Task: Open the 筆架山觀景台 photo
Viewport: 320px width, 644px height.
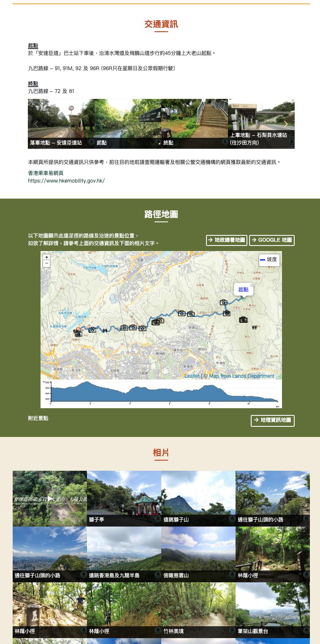Action: coord(273,610)
